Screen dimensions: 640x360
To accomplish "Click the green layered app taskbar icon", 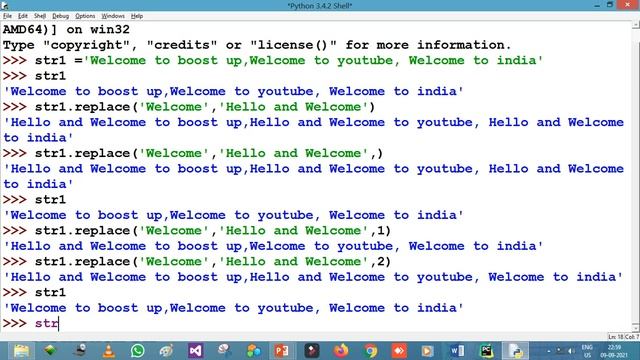I will click(x=51, y=351).
